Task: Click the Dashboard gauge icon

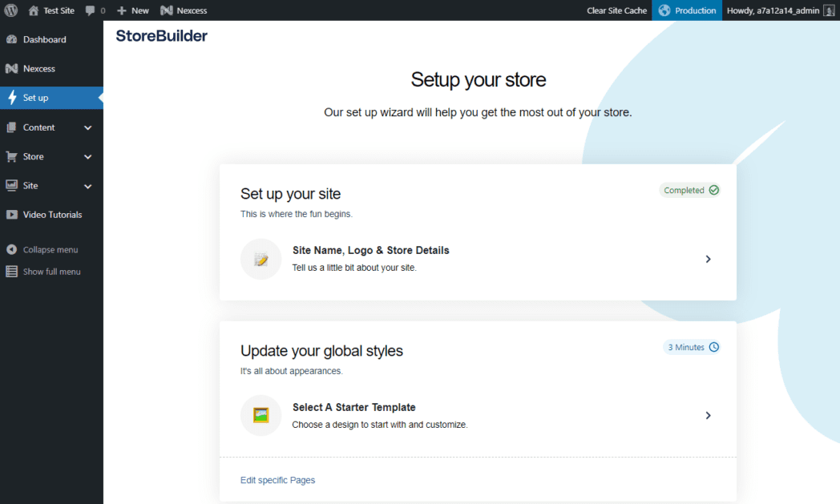Action: (x=11, y=39)
